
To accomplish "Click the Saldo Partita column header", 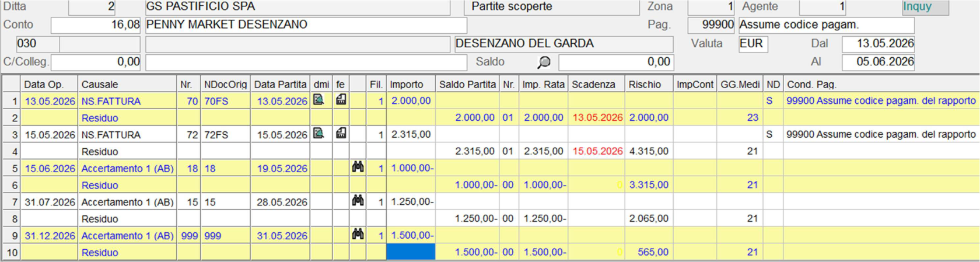I will [468, 84].
